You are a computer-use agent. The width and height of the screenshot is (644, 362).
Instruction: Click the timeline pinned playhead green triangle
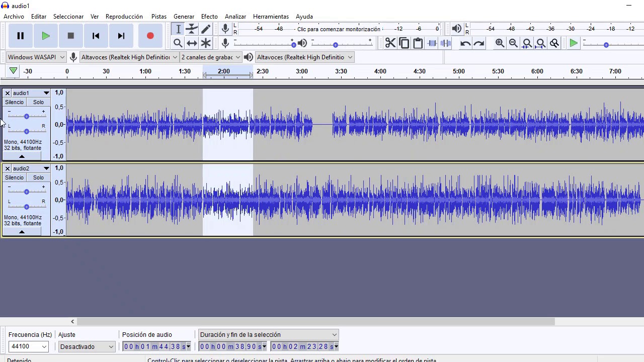point(13,71)
